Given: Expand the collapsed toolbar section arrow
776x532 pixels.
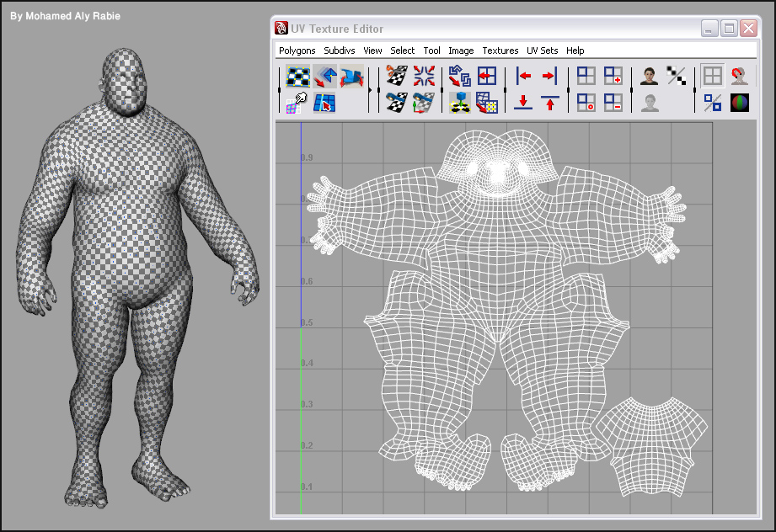Looking at the screenshot, I should [370, 90].
